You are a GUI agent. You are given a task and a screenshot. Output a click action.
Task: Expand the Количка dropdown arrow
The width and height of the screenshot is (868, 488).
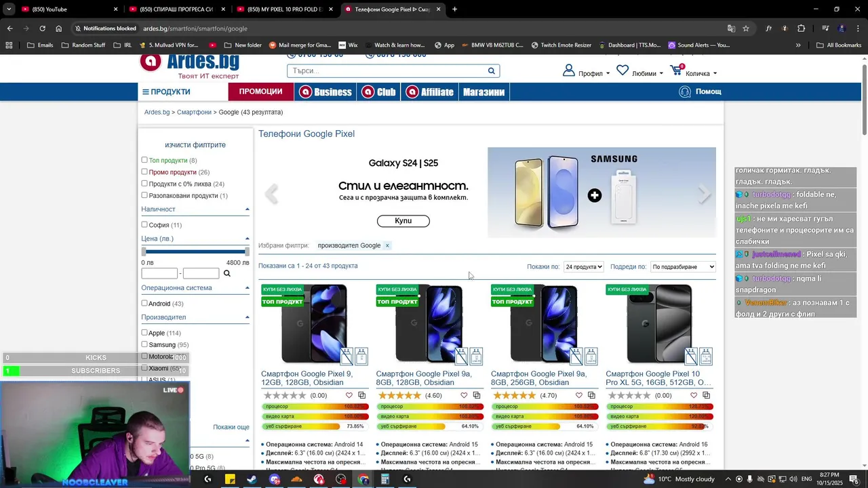point(715,74)
